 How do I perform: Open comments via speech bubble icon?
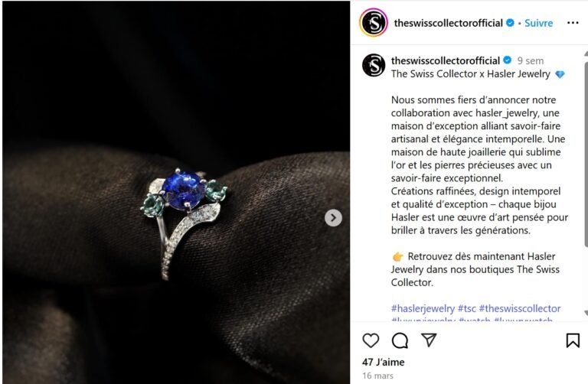point(400,340)
